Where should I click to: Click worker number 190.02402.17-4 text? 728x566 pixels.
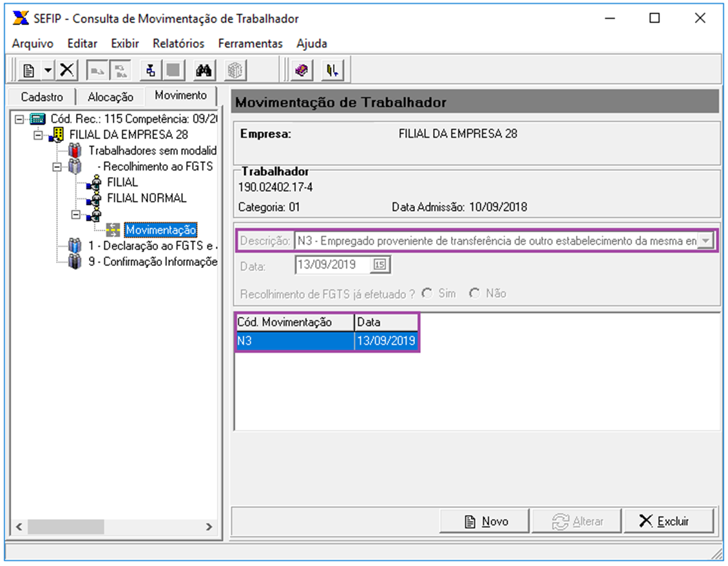tap(275, 187)
